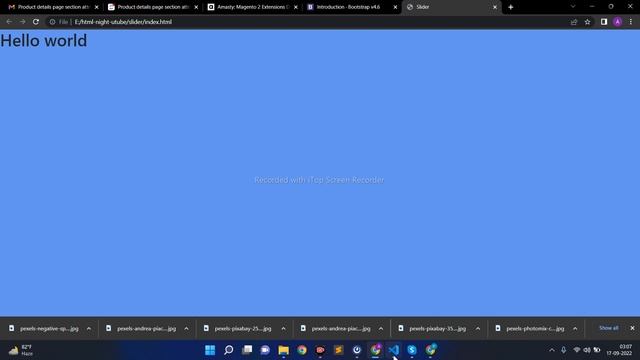Reload the Slider page
640x360 pixels.
coord(36,22)
